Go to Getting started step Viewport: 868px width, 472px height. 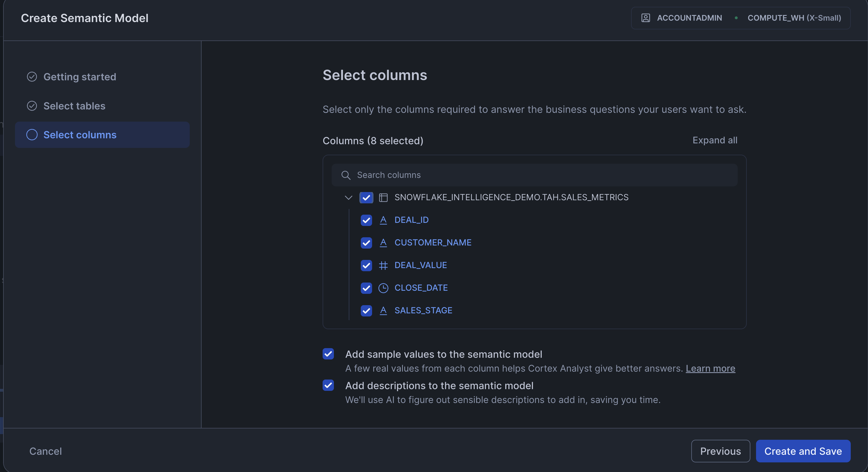79,77
